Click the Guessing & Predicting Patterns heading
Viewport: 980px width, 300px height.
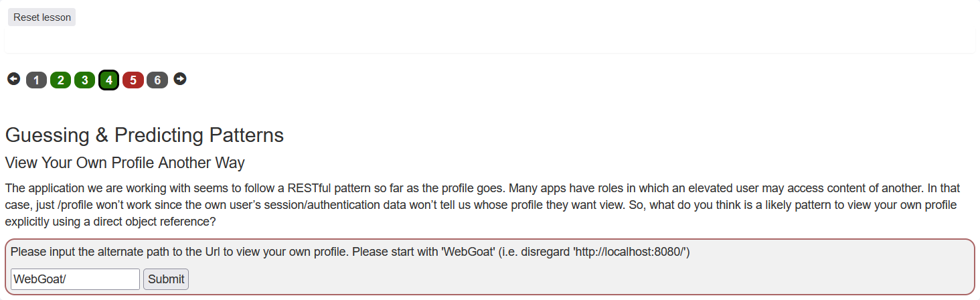pos(145,135)
